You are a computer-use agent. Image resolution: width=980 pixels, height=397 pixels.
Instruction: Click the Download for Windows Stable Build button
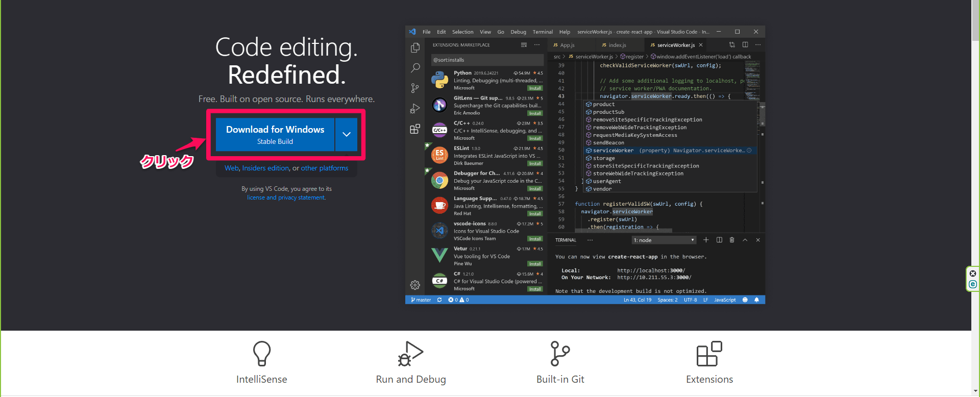275,135
